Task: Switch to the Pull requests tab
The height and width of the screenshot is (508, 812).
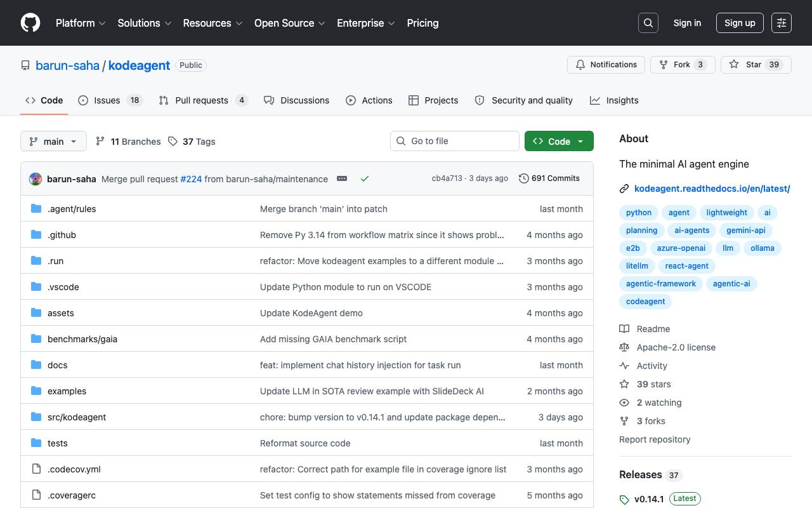Action: point(203,100)
